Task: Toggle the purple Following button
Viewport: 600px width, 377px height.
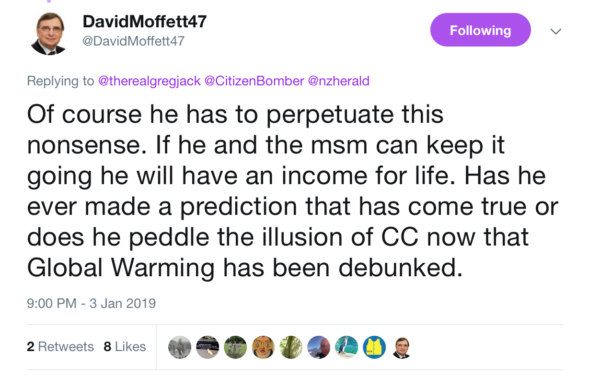Action: (x=480, y=30)
